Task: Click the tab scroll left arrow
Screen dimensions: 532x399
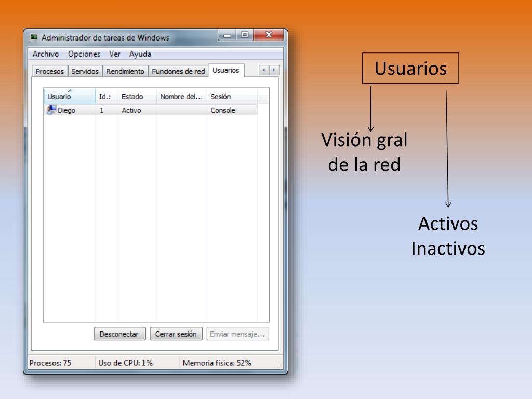Action: pos(263,70)
